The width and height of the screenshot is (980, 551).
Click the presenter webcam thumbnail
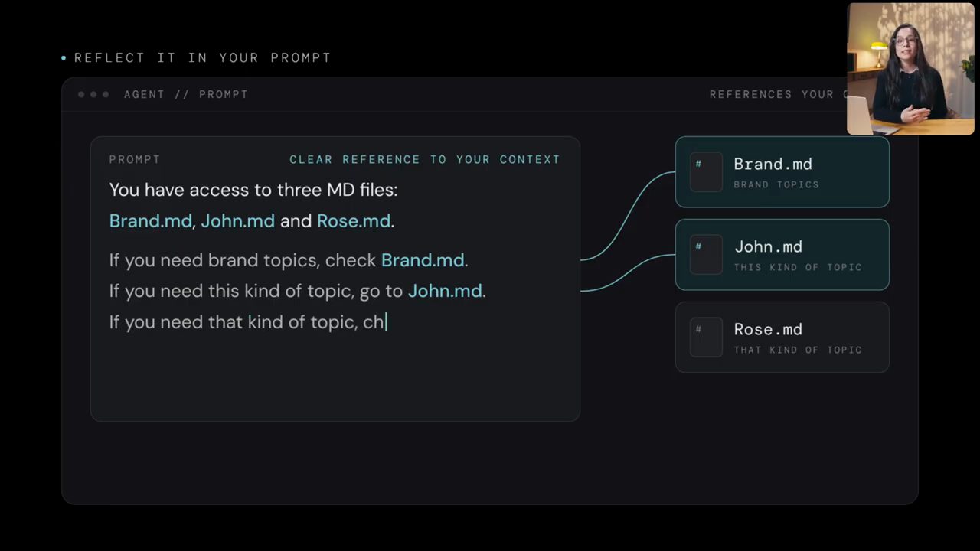910,69
